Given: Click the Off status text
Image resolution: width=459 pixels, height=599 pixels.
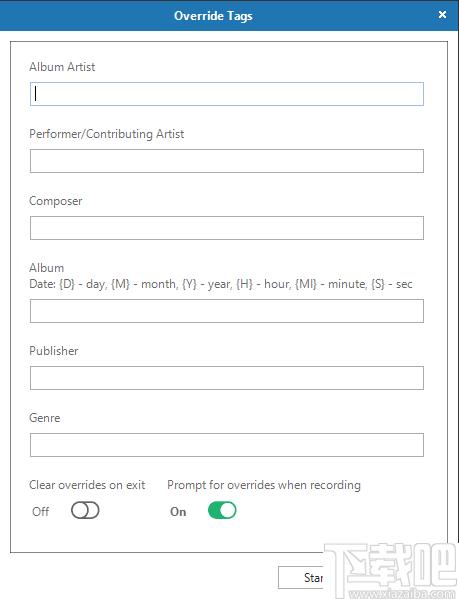Looking at the screenshot, I should point(40,512).
